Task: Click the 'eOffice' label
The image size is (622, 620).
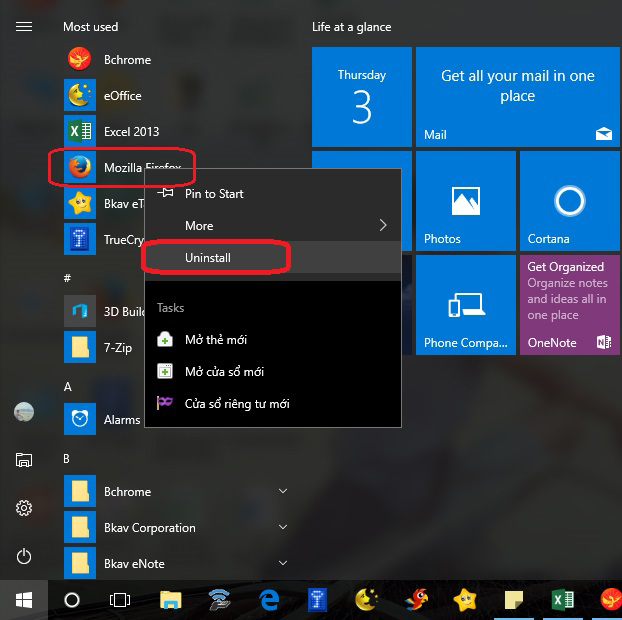Action: pyautogui.click(x=123, y=96)
